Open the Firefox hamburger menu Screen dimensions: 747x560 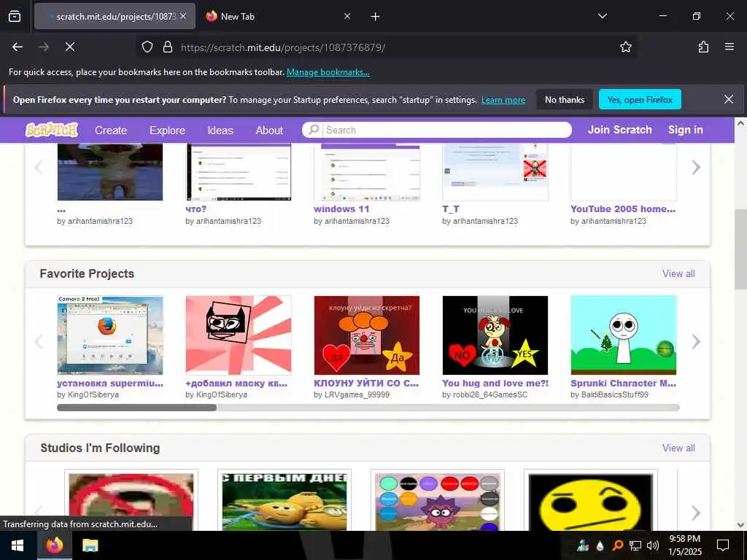click(729, 47)
